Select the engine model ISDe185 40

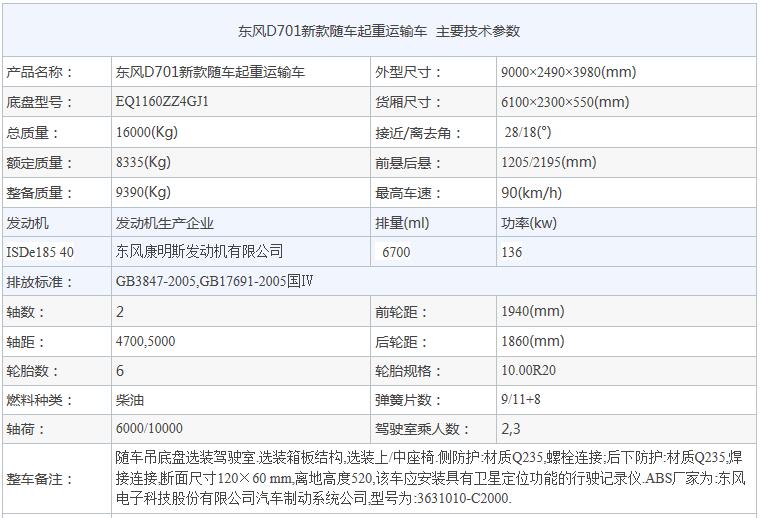(x=40, y=252)
